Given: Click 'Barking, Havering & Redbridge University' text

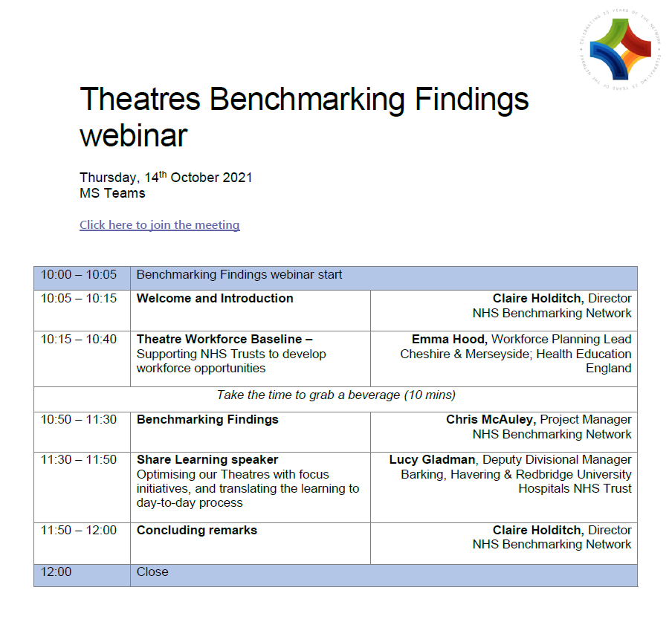Looking at the screenshot, I should [x=516, y=475].
